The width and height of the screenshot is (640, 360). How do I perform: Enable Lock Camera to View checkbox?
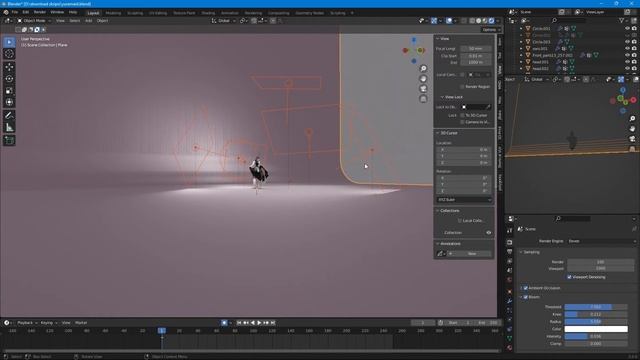[462, 122]
